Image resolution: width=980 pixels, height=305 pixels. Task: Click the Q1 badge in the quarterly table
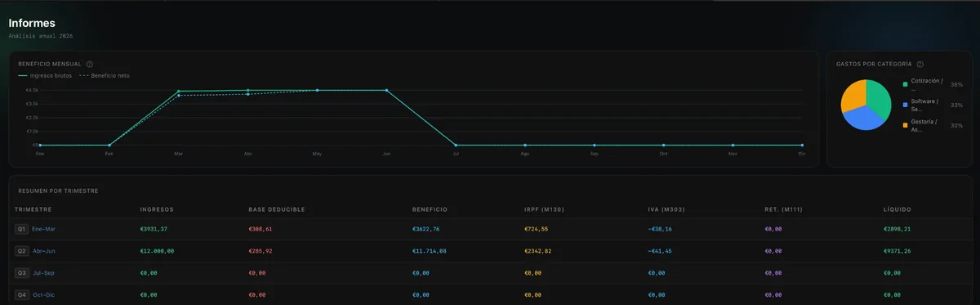[x=21, y=230]
